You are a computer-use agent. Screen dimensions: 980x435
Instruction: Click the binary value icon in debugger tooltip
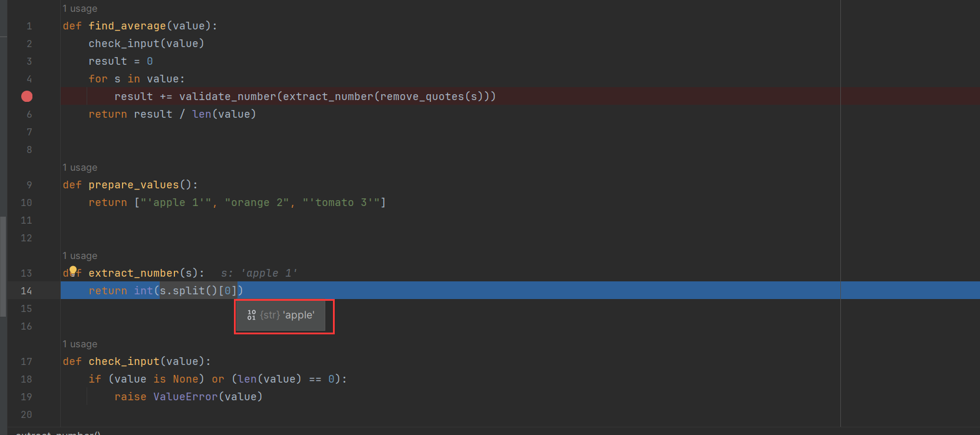tap(252, 315)
